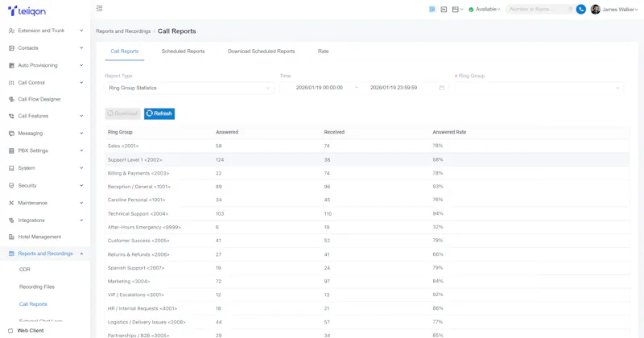Screen dimensions: 644x338
Task: Click the Spanish Support <2007> row
Action: (x=367, y=268)
